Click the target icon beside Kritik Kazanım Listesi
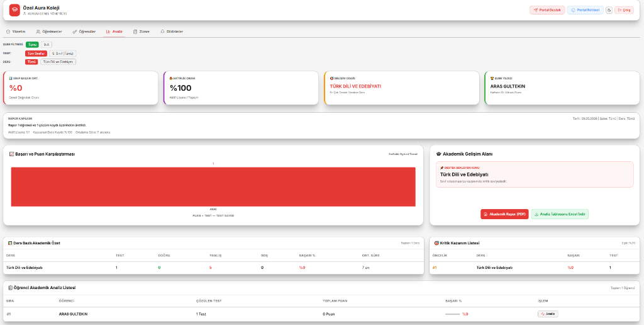Viewport: 644px width, 325px height. tap(436, 243)
